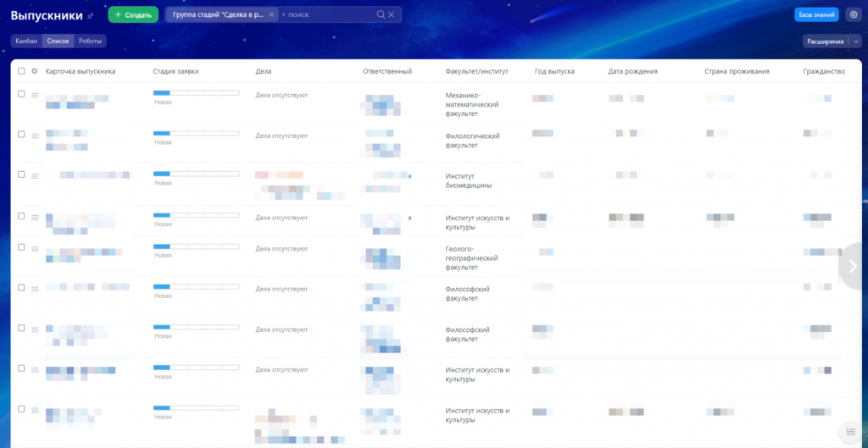Click stage progress bar in the first row

coord(196,93)
